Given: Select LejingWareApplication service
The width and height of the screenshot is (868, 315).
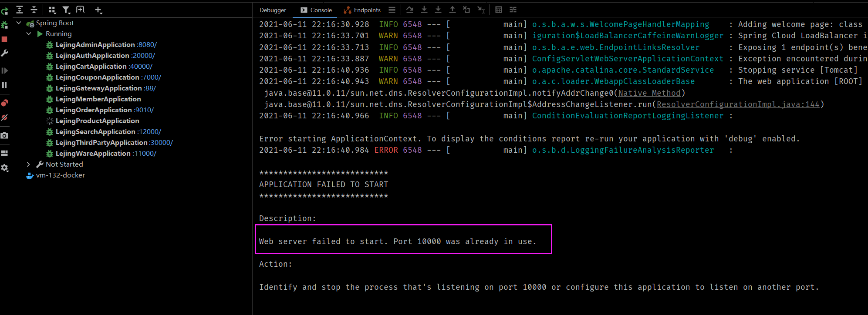Looking at the screenshot, I should pyautogui.click(x=93, y=153).
